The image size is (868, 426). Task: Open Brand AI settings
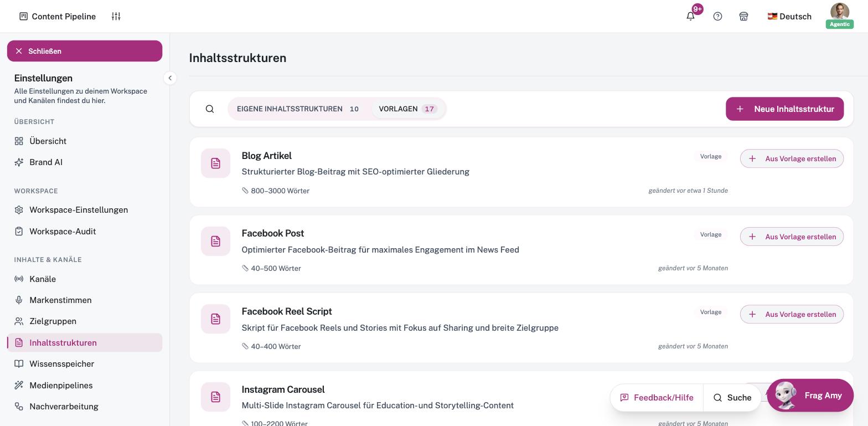coord(85,162)
